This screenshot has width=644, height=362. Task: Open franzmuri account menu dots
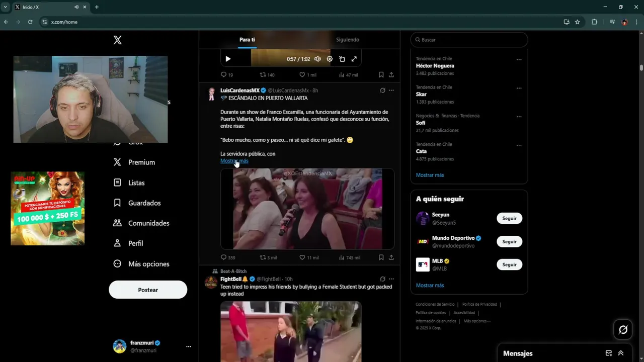189,346
